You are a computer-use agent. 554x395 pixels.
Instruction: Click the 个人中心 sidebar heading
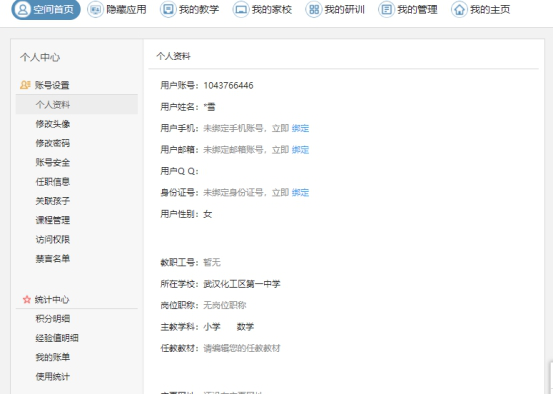pyautogui.click(x=40, y=57)
